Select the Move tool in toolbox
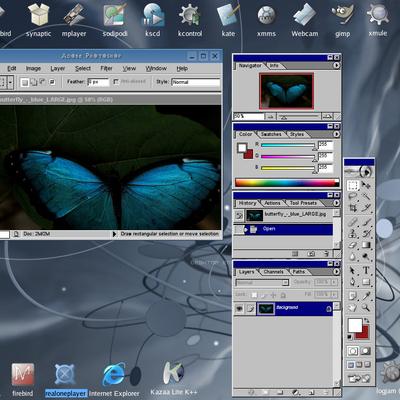 (366, 185)
